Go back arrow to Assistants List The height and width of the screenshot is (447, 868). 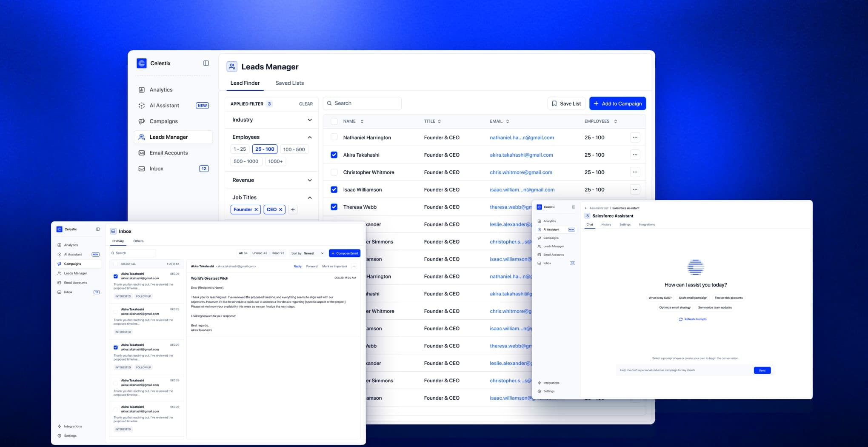point(586,208)
